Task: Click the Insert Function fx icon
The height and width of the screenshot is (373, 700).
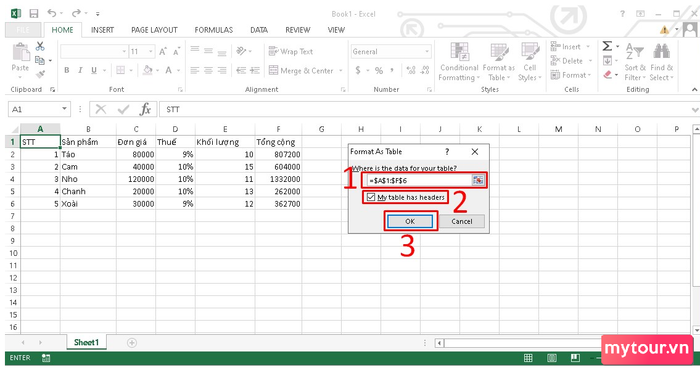Action: 145,109
